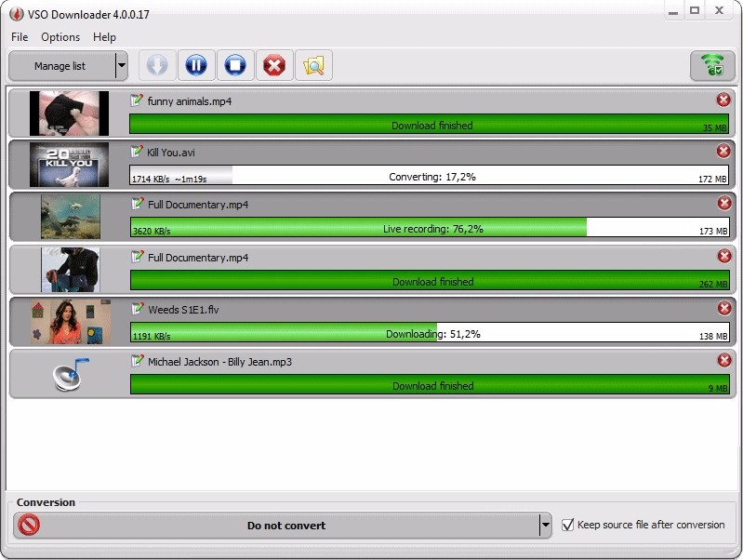
Task: Maximize the VSO Downloader window
Action: (x=695, y=10)
